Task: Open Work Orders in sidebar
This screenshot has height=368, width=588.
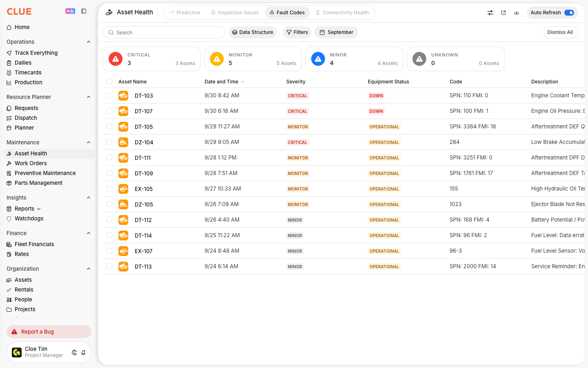Action: [49, 164]
